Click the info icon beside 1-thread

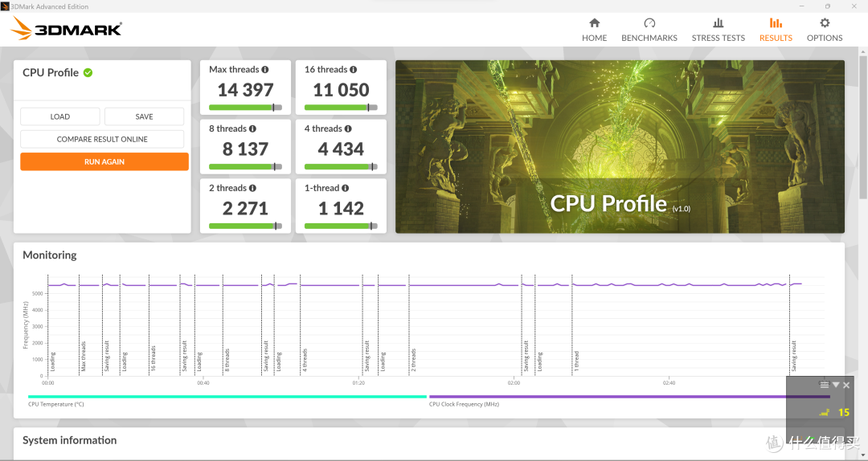pyautogui.click(x=345, y=188)
